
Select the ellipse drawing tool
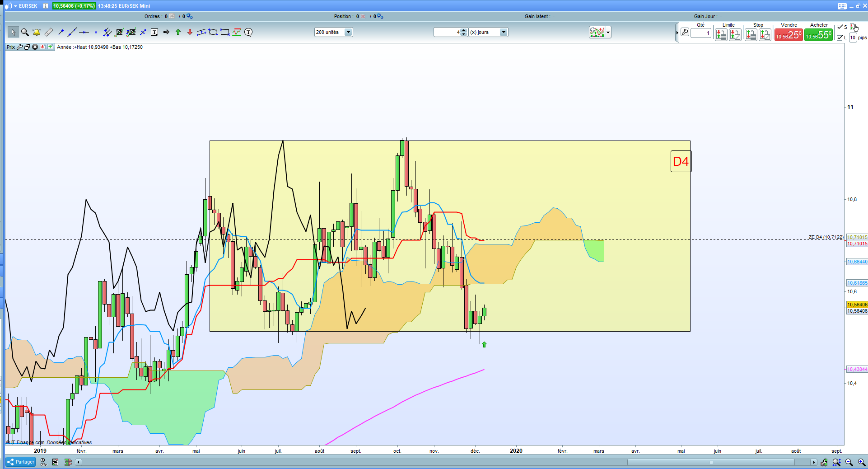click(213, 32)
